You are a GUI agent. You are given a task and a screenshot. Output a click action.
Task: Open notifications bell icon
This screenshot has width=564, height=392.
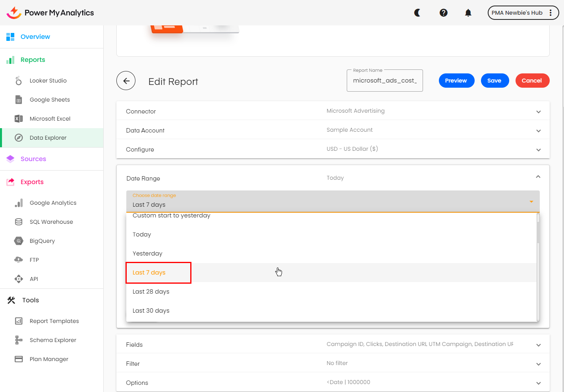click(468, 13)
